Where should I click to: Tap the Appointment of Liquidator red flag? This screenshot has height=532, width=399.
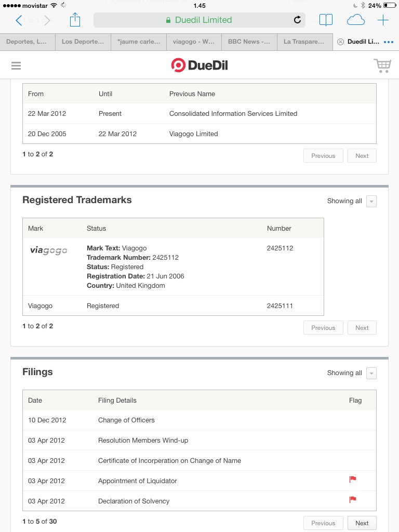(x=353, y=480)
